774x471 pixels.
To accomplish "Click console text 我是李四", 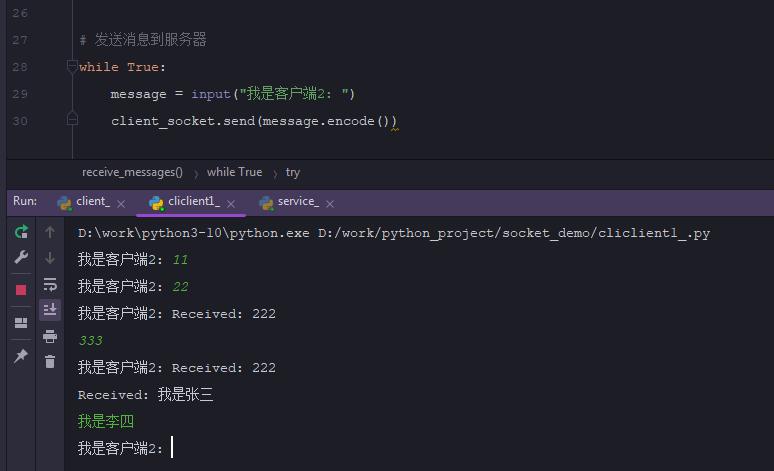I will pyautogui.click(x=106, y=421).
